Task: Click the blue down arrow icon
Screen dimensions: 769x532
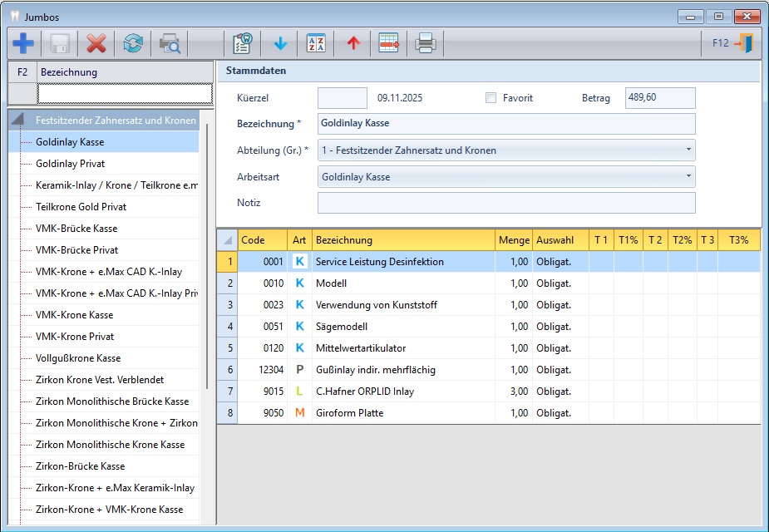Action: click(280, 43)
